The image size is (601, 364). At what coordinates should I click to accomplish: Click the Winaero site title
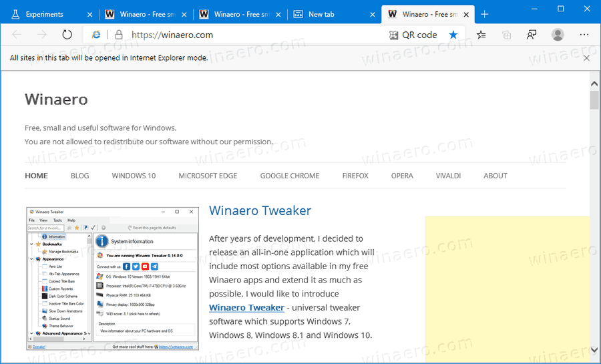click(x=56, y=100)
